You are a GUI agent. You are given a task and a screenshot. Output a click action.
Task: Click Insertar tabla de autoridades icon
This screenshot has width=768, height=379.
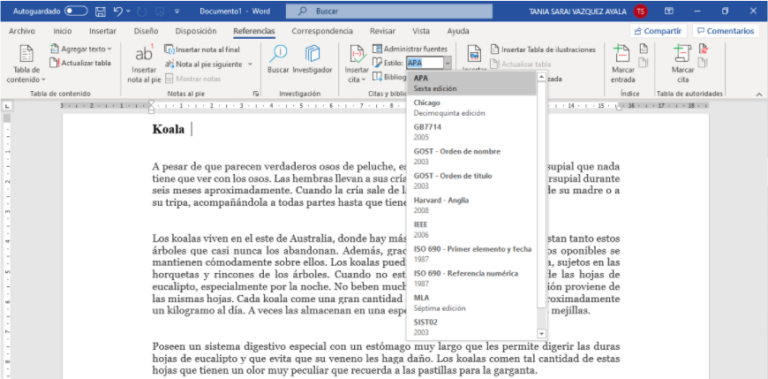point(703,48)
